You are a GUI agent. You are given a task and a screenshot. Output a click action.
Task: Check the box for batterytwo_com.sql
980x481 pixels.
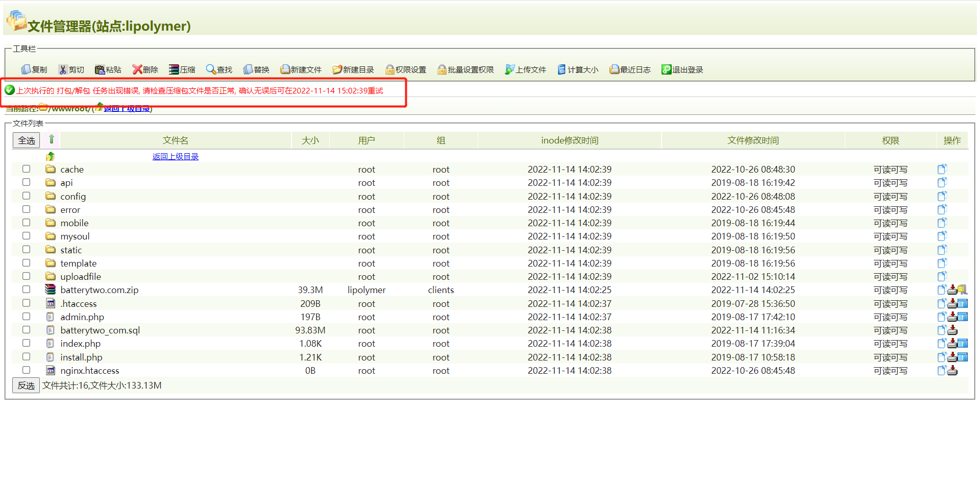click(x=26, y=329)
